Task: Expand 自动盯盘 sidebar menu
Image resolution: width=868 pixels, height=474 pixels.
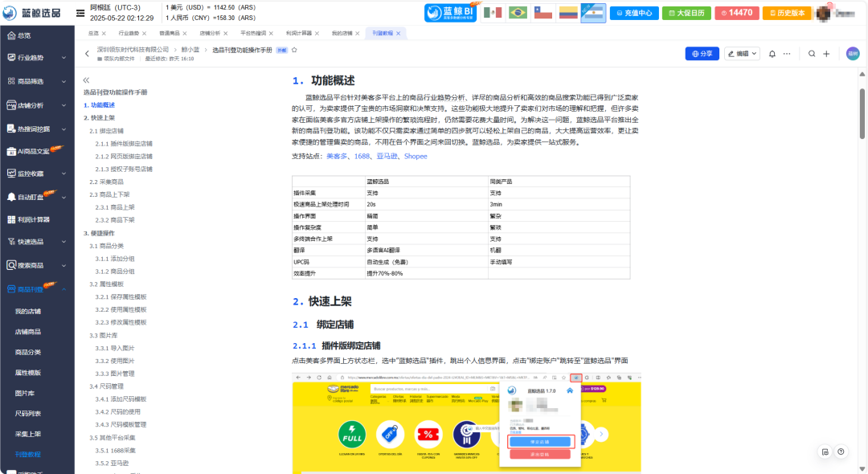Action: click(x=37, y=197)
